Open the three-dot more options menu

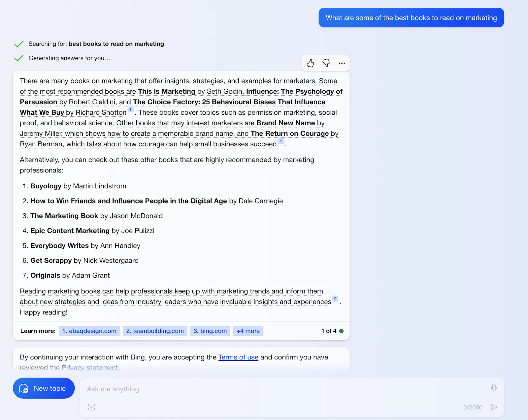point(342,63)
